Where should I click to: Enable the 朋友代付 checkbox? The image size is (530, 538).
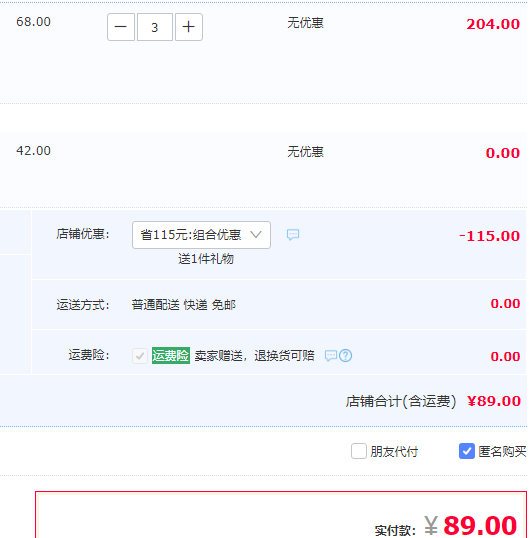359,451
